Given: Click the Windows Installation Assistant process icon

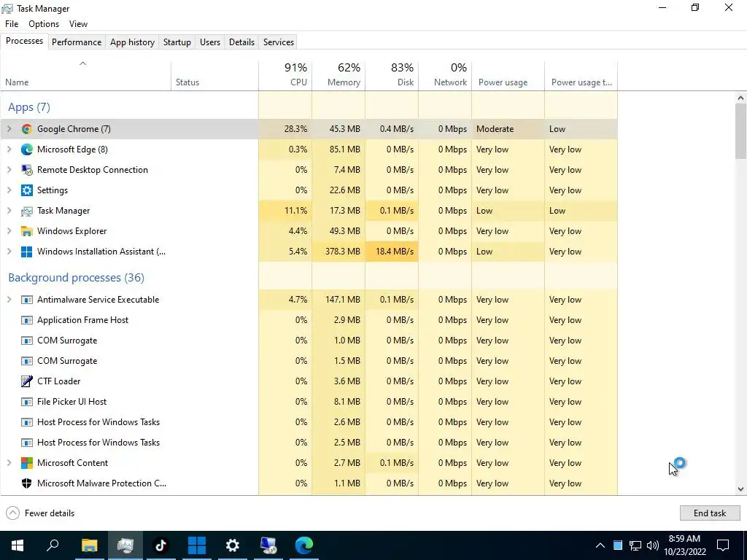Looking at the screenshot, I should click(27, 252).
